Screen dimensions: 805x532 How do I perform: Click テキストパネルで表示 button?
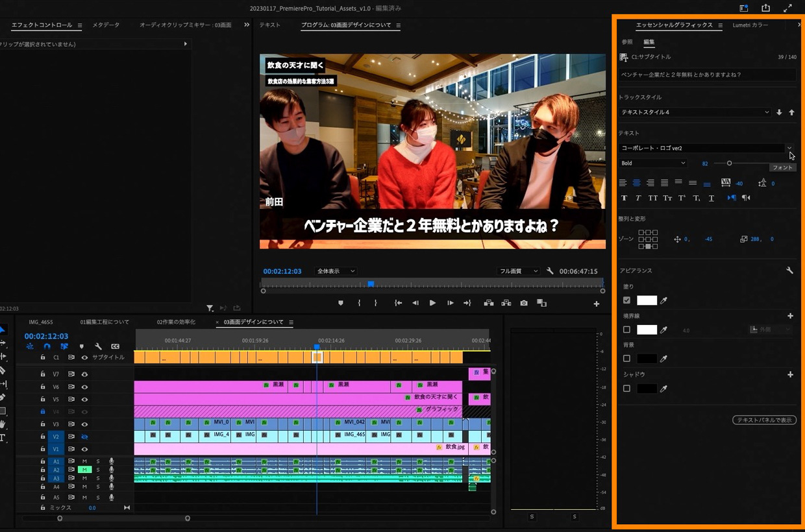pyautogui.click(x=765, y=420)
